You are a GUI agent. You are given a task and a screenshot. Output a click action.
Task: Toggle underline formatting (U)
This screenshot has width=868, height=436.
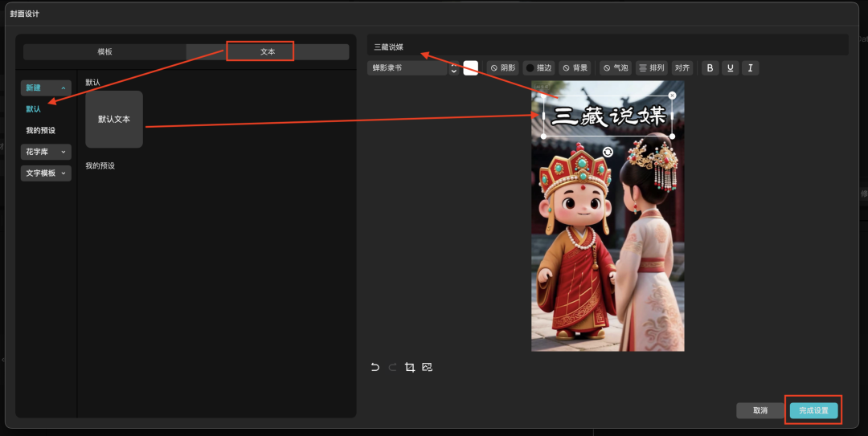pyautogui.click(x=730, y=68)
